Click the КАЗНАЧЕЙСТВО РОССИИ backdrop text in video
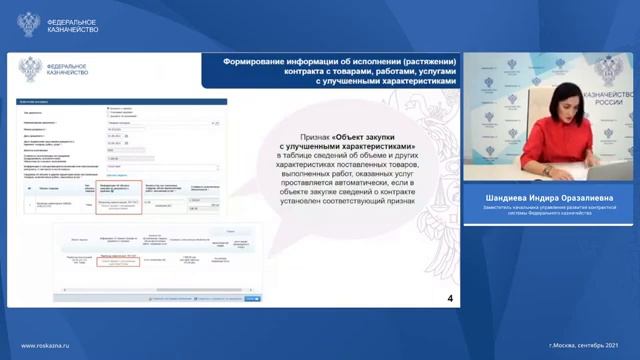The image size is (640, 360). pos(608,98)
